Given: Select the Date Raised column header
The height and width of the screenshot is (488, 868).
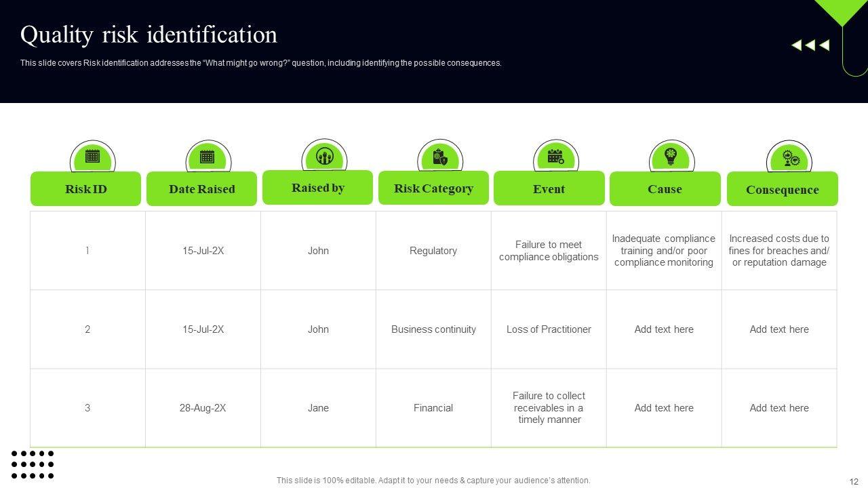Looking at the screenshot, I should pos(201,189).
